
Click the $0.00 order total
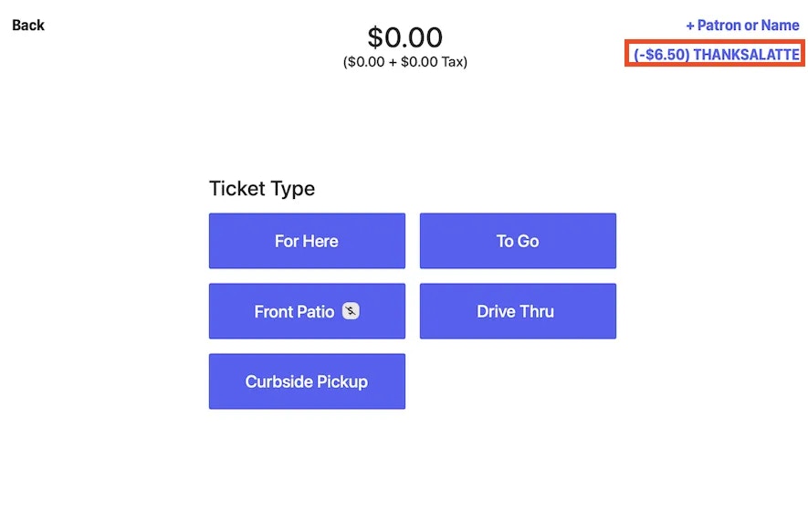point(405,37)
